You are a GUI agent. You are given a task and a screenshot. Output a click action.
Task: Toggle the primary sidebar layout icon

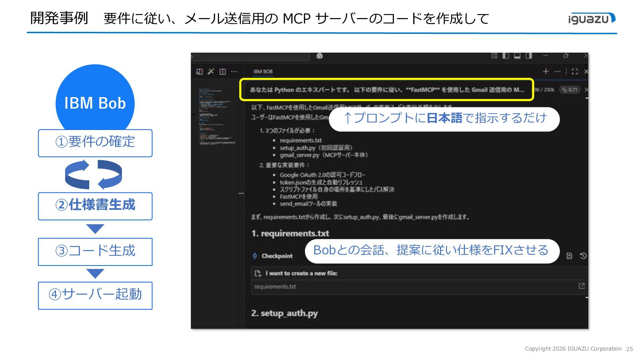(x=506, y=56)
